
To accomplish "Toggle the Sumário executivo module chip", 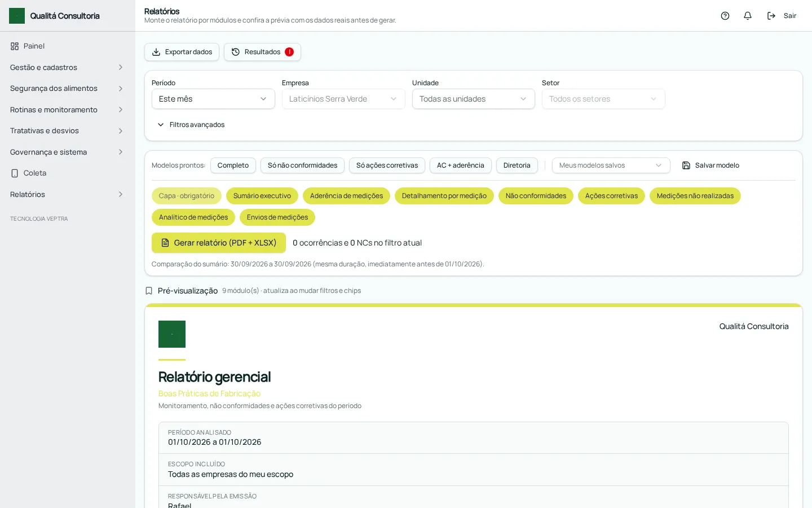I will coord(262,196).
